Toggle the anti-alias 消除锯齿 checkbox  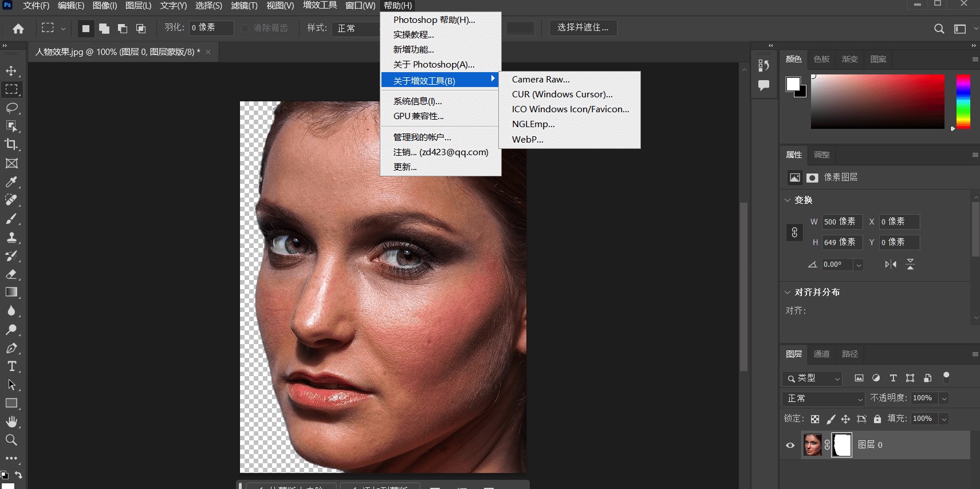245,28
